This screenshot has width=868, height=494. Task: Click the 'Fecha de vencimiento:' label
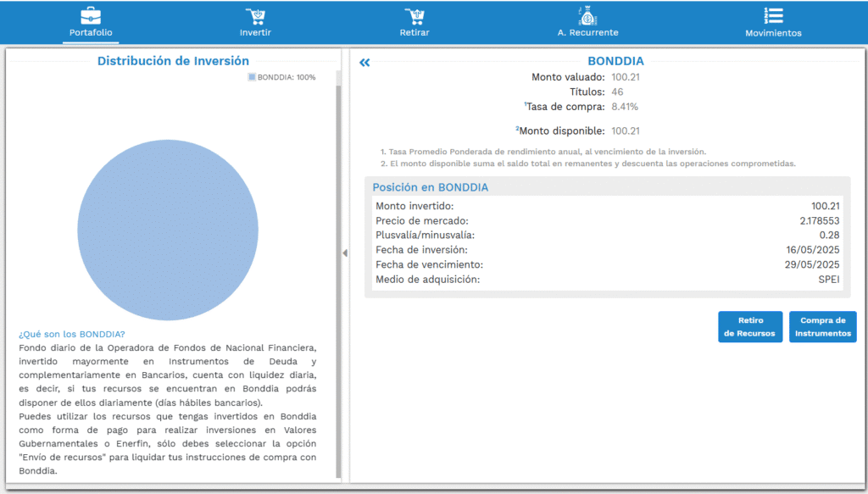(x=429, y=265)
